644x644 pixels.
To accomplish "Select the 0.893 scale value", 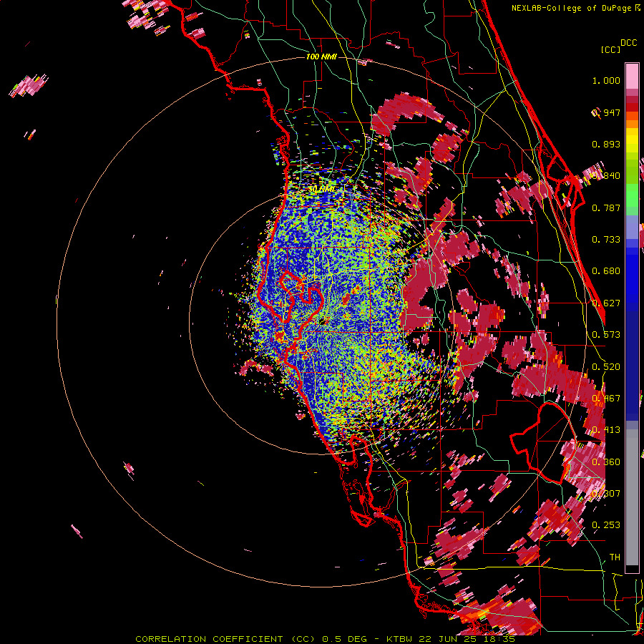I will [x=606, y=144].
